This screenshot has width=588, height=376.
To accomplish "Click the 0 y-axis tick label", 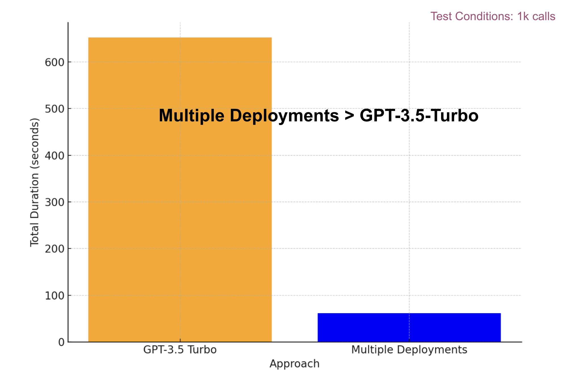I will click(61, 342).
